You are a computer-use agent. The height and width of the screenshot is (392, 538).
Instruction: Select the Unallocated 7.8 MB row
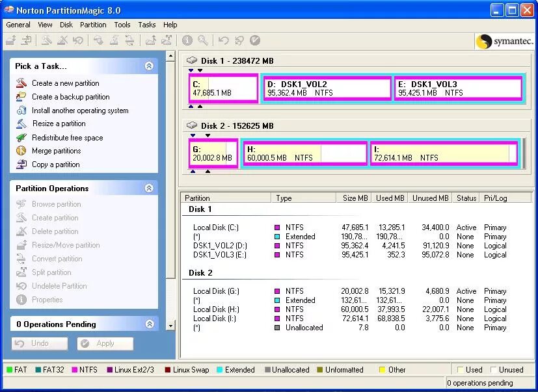coord(350,328)
